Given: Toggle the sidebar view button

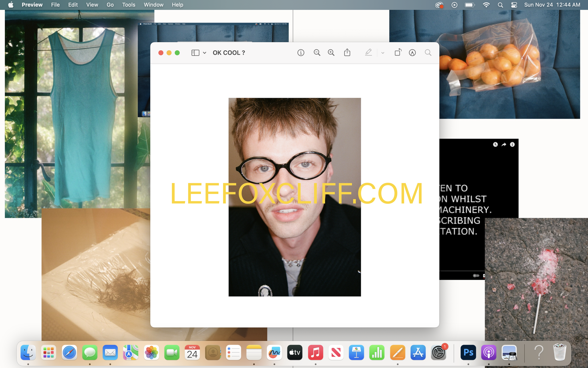Looking at the screenshot, I should [x=195, y=53].
